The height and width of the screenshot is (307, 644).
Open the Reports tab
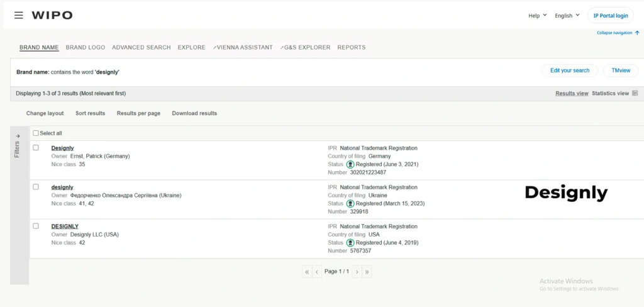(351, 47)
